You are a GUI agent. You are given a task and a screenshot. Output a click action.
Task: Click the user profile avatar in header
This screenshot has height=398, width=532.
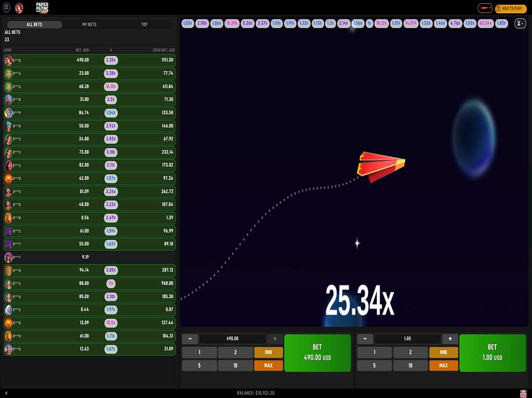pos(19,8)
